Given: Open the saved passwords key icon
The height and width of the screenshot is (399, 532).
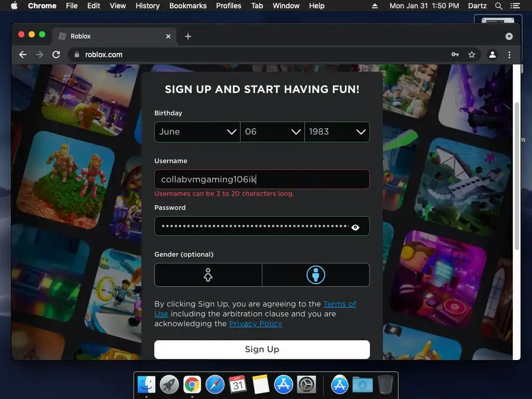Looking at the screenshot, I should [455, 55].
